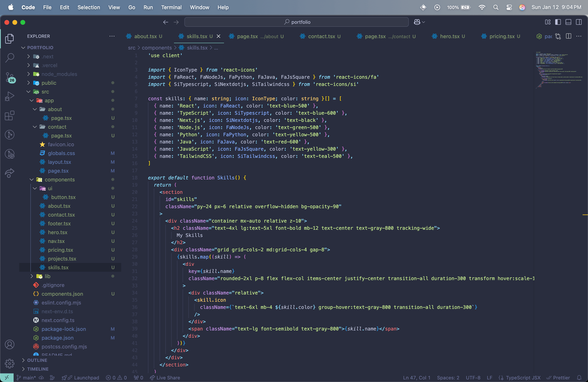
Task: Click the Customize Layout icon
Action: pyautogui.click(x=548, y=22)
